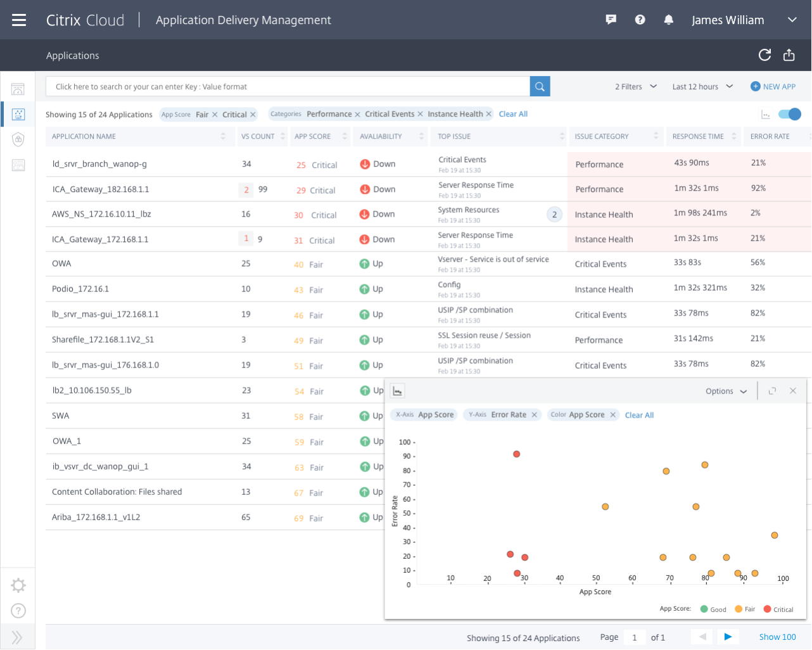
Task: Click chart panel graph icon
Action: [x=397, y=391]
